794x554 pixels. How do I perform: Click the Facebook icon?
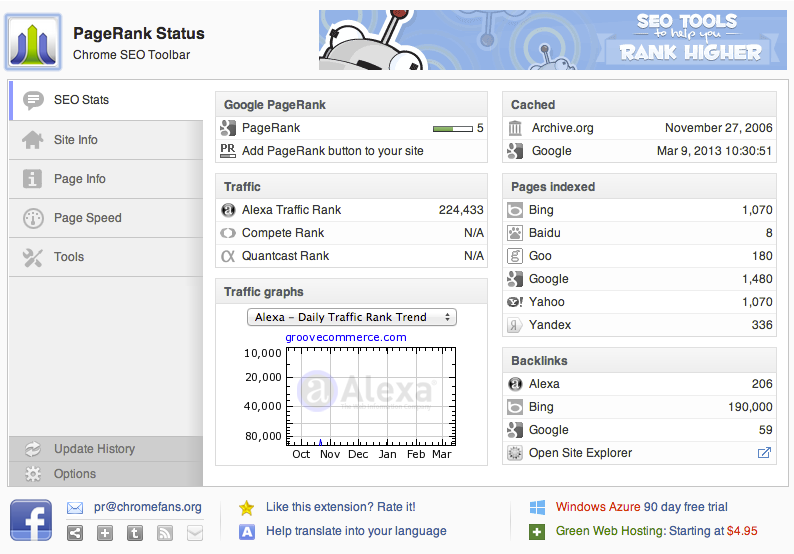(31, 520)
